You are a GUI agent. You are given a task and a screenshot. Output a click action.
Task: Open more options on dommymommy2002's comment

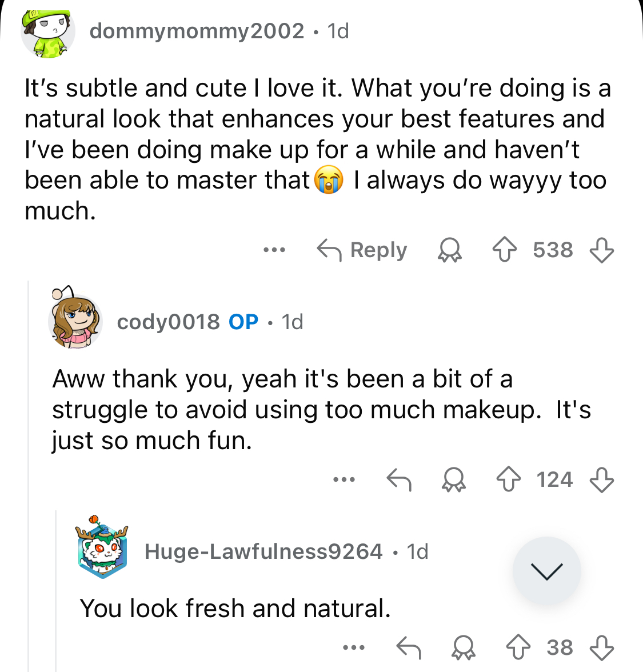point(274,250)
